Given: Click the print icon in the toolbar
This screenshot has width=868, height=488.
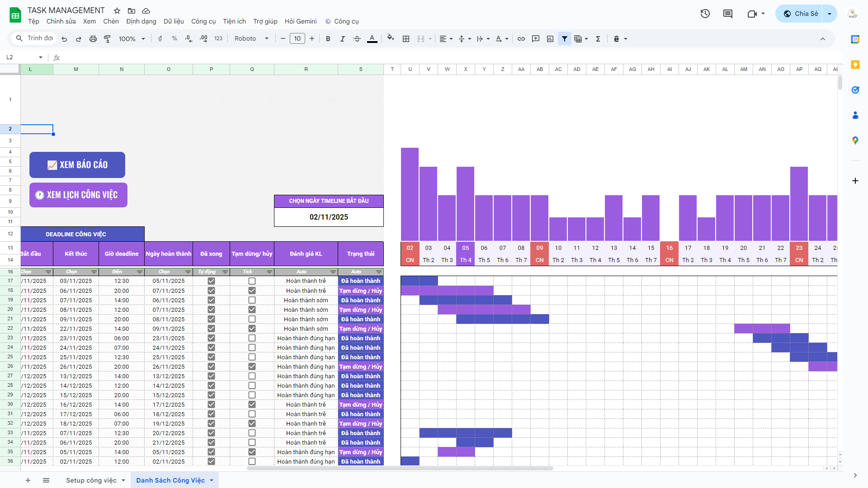Looking at the screenshot, I should pos(93,39).
